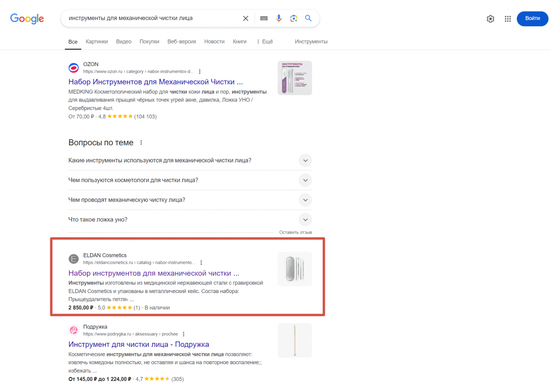Open the OZON product thumbnail
550x392 pixels.
(295, 78)
